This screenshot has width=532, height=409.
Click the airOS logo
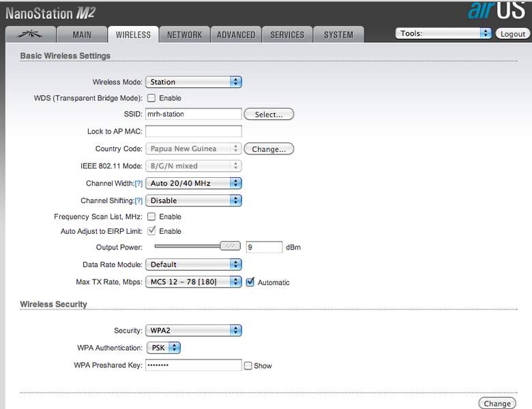(x=497, y=10)
